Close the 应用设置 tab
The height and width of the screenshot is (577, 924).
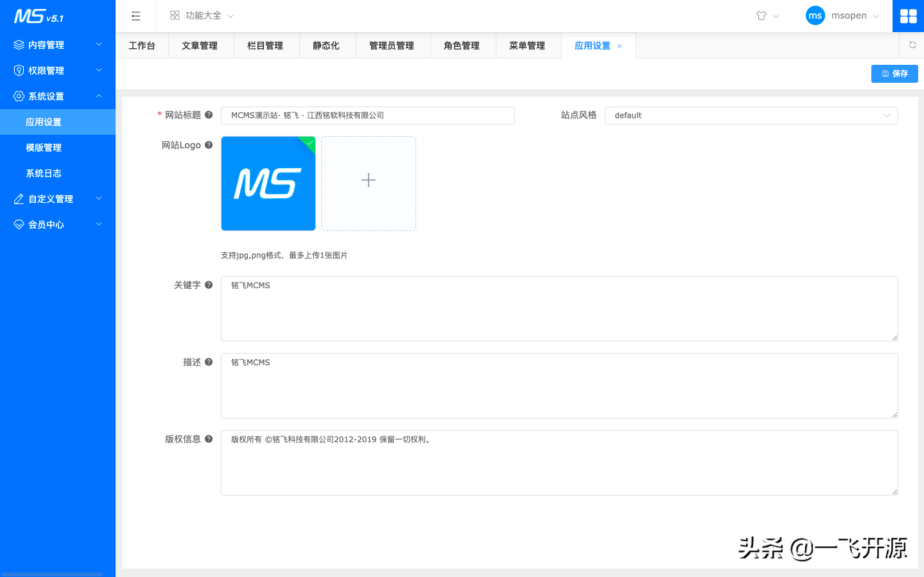[x=619, y=46]
